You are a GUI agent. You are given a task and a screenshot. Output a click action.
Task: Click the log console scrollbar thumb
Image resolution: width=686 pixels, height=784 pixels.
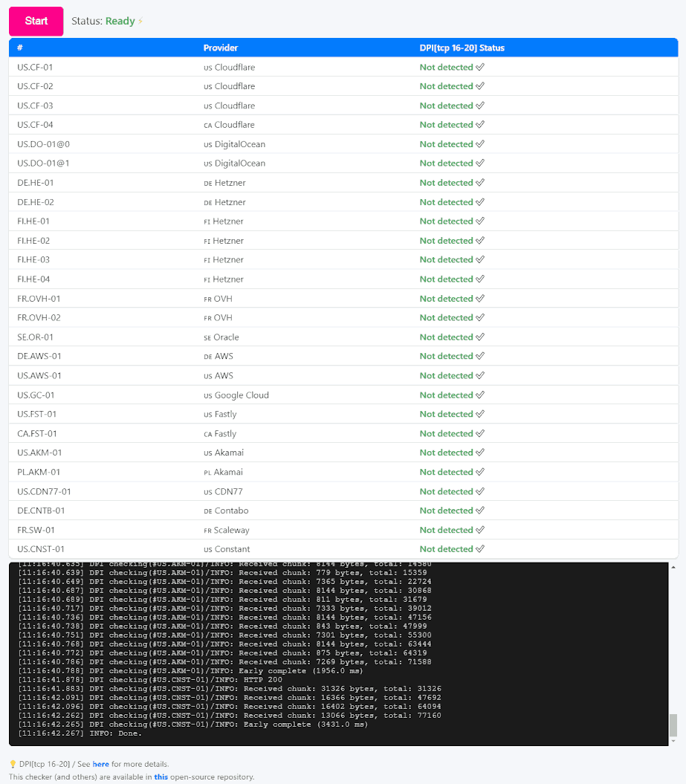point(673,725)
